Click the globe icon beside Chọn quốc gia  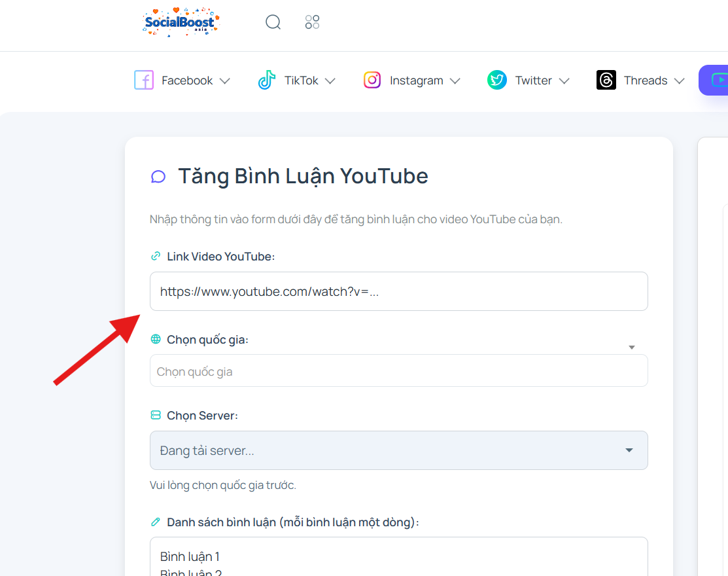(156, 339)
